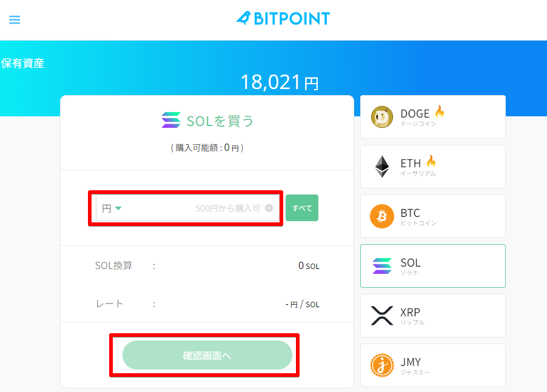Click the JMY coin icon
Screen dimensions: 547x392
382,365
